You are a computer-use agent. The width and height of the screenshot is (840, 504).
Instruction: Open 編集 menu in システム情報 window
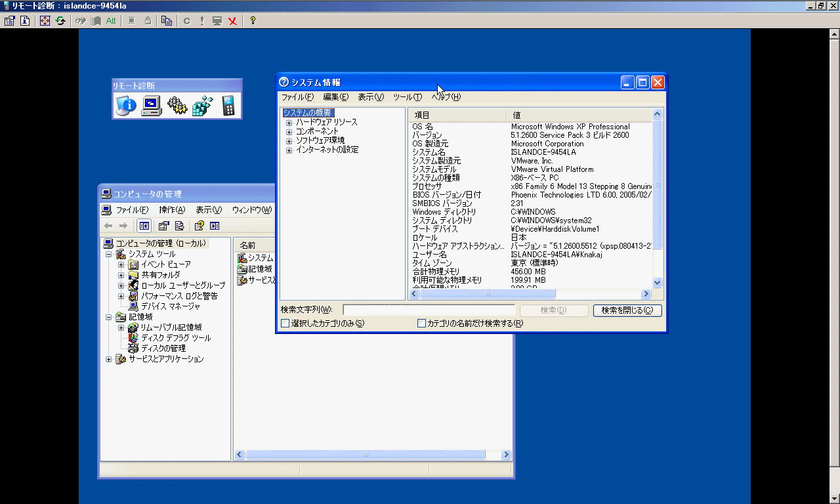point(335,97)
